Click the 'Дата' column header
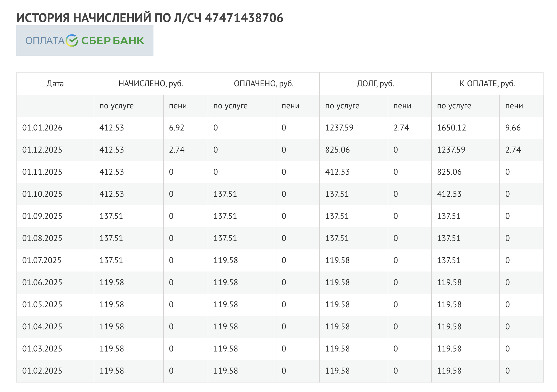Viewport: 557px width, 392px height. [55, 84]
